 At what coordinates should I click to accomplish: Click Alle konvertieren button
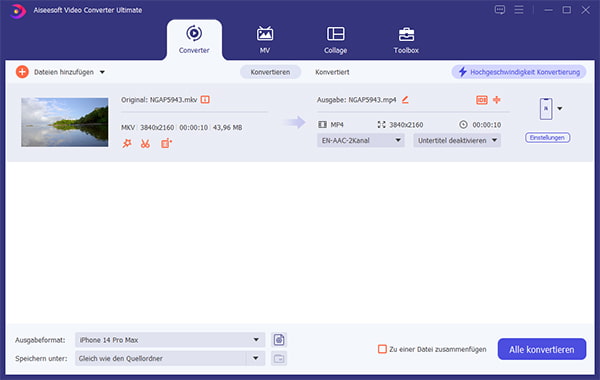[542, 349]
